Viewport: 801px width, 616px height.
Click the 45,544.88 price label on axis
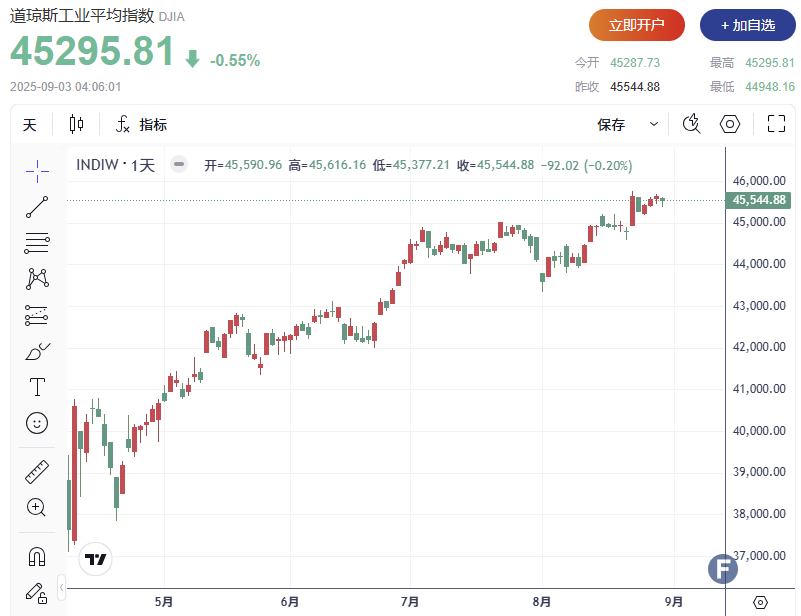759,200
